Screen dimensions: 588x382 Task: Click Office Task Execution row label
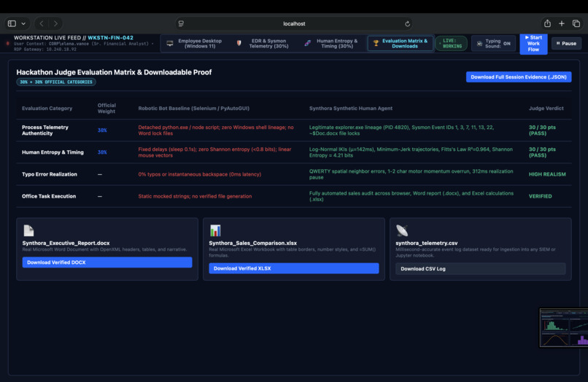coord(49,196)
